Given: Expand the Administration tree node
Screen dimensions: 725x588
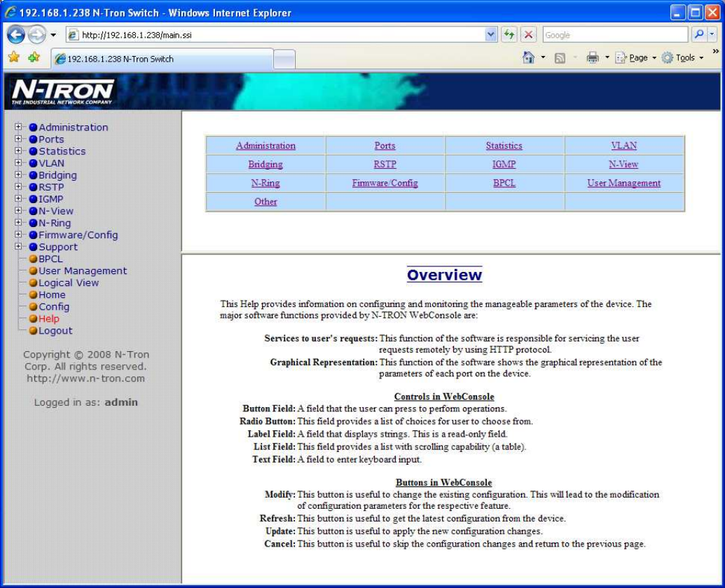Looking at the screenshot, I should pos(18,126).
